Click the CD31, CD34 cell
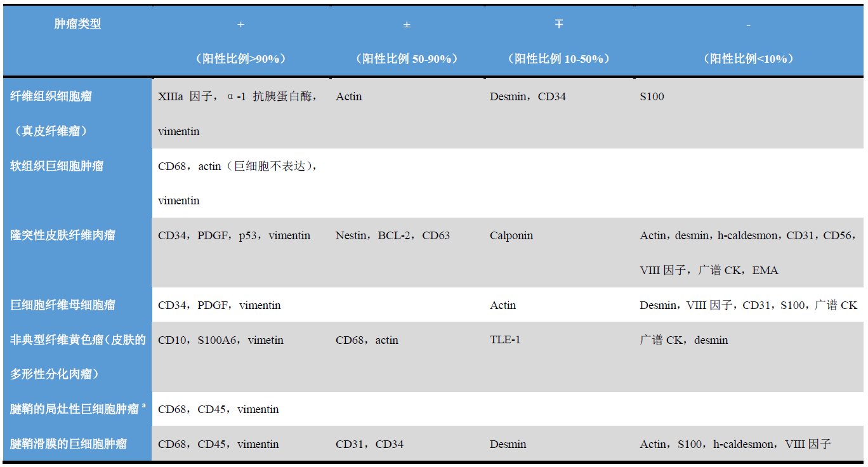Screen dimensions: 868x467 click(369, 444)
